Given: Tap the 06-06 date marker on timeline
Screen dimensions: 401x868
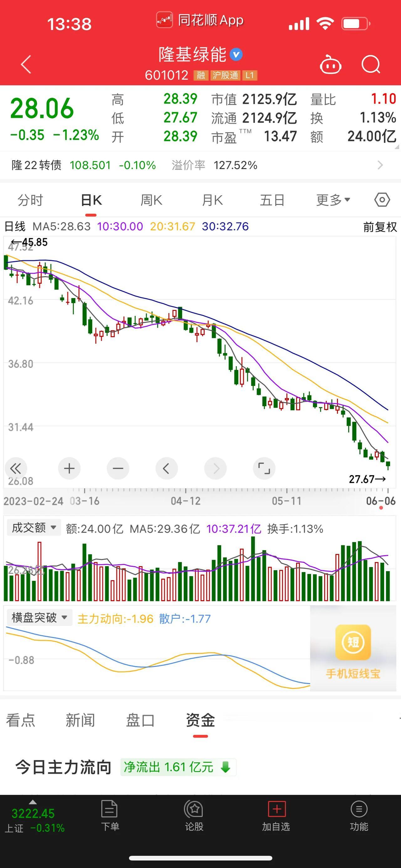Looking at the screenshot, I should [381, 501].
